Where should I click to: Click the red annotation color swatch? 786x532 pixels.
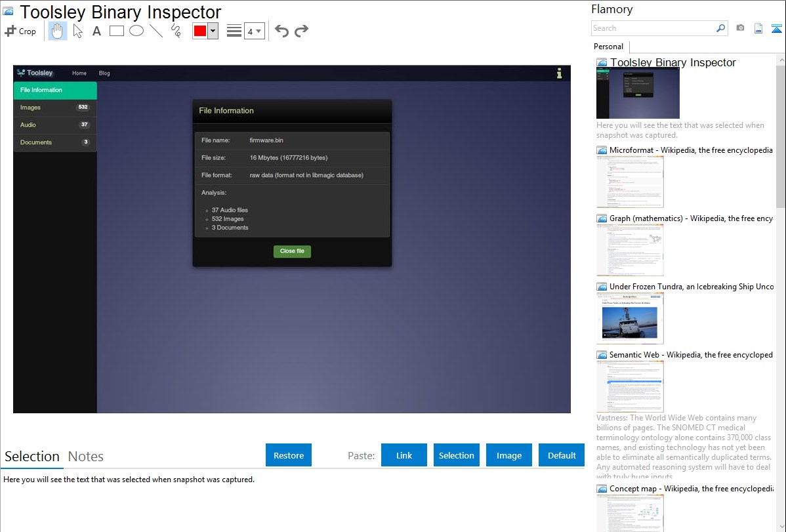pyautogui.click(x=200, y=31)
